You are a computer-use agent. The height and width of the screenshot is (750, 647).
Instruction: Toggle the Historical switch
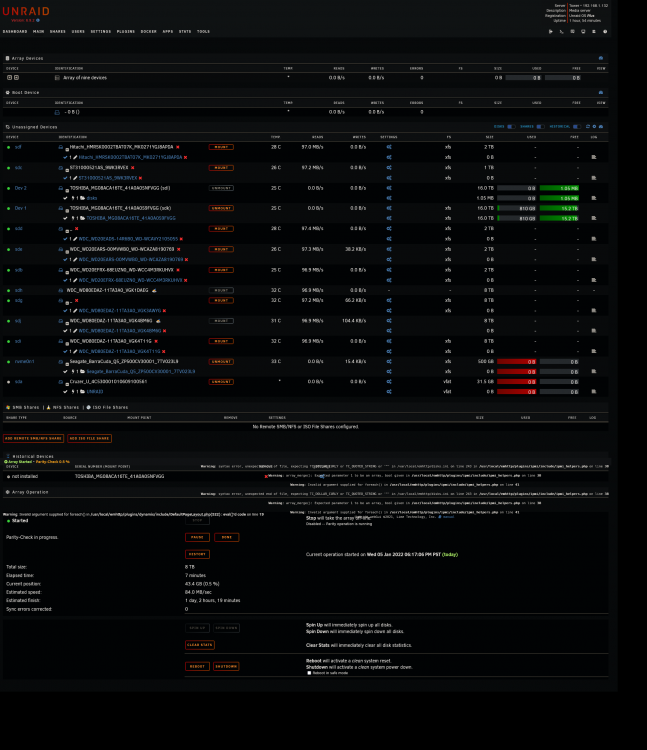tap(577, 127)
